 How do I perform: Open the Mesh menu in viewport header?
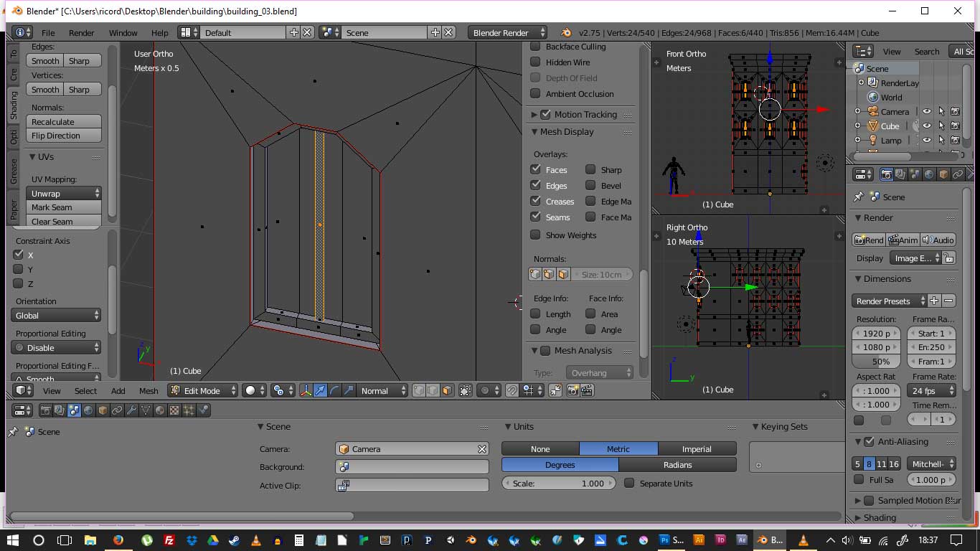(149, 391)
